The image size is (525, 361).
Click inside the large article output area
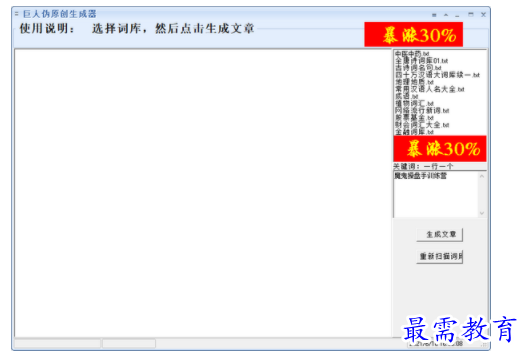pyautogui.click(x=203, y=193)
